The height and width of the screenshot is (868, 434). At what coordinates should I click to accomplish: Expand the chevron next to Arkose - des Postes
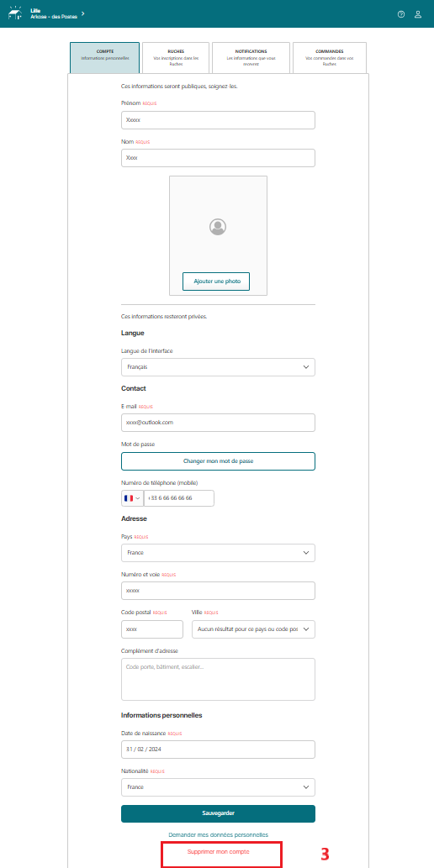click(x=82, y=13)
